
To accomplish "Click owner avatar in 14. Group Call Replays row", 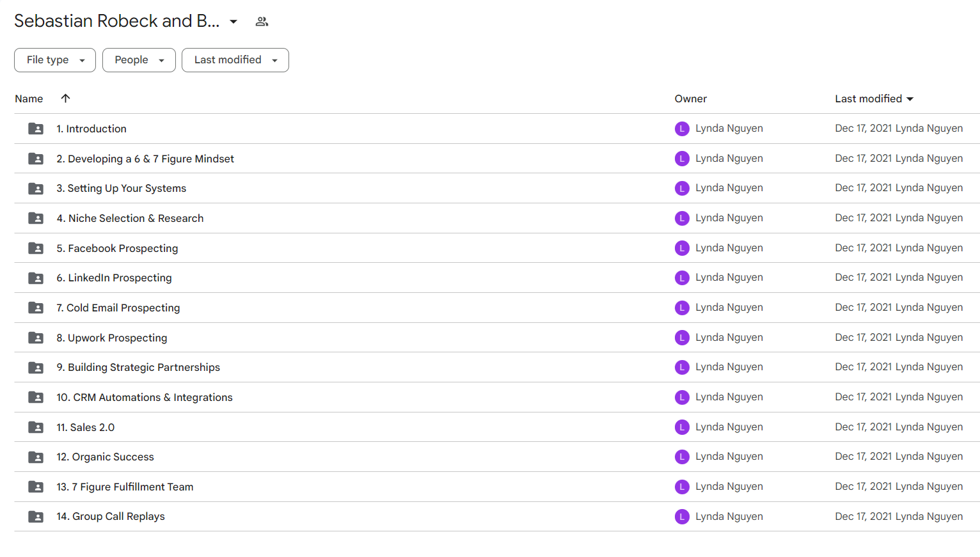I will tap(682, 517).
